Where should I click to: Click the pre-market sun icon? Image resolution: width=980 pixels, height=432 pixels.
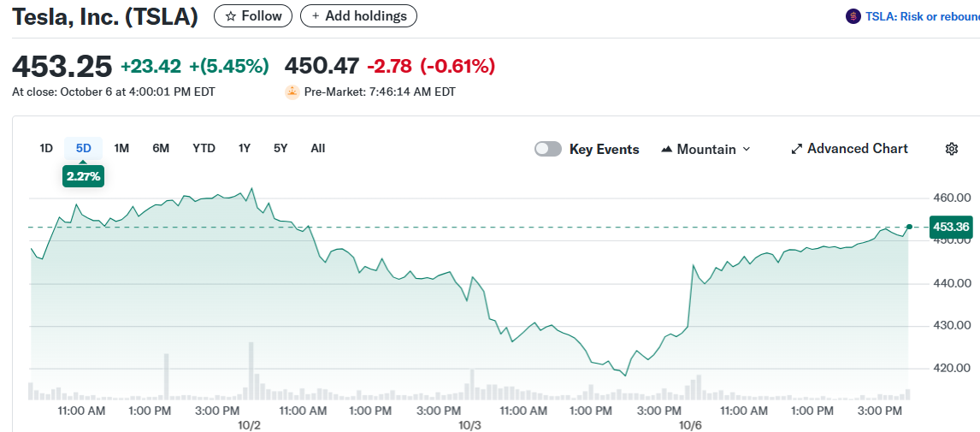tap(292, 92)
